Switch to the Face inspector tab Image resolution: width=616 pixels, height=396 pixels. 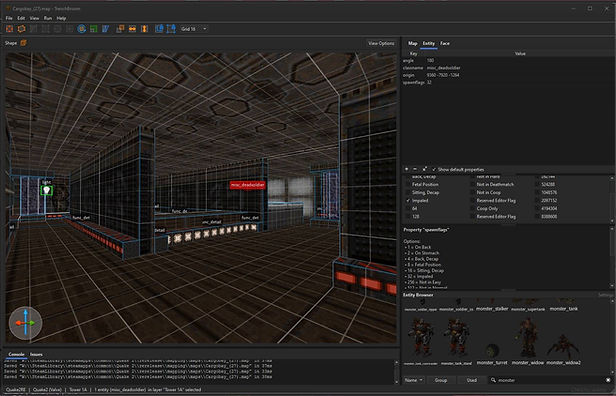(445, 43)
